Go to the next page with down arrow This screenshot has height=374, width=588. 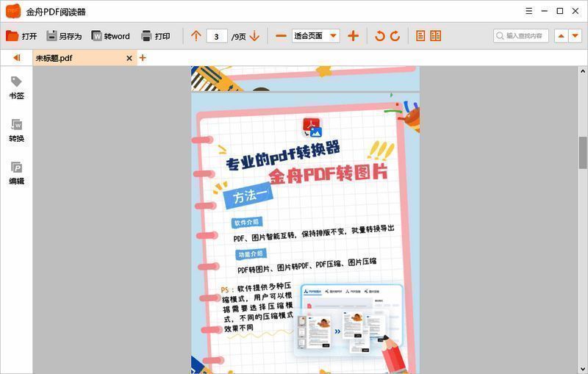pyautogui.click(x=254, y=36)
